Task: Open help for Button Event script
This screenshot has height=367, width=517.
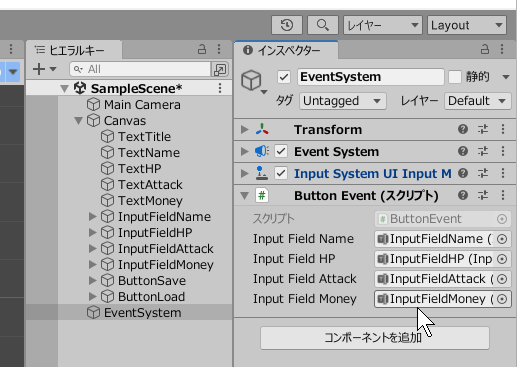Action: [463, 195]
